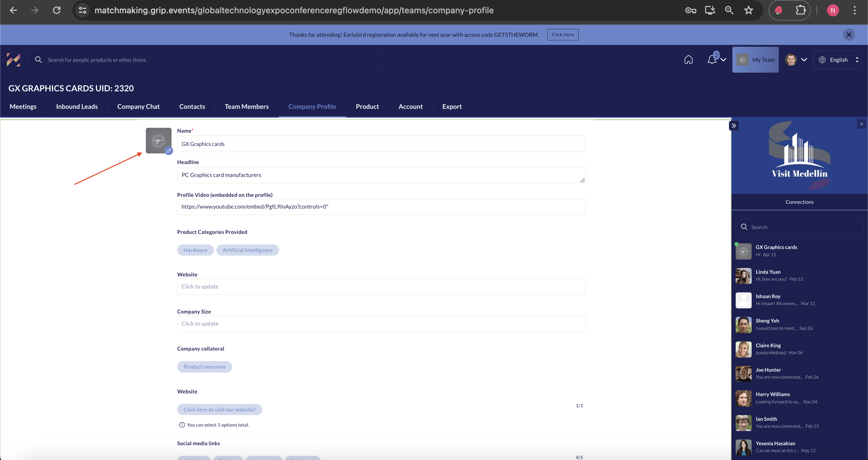The height and width of the screenshot is (460, 868).
Task: Switch to the Team Members tab
Action: tap(246, 106)
